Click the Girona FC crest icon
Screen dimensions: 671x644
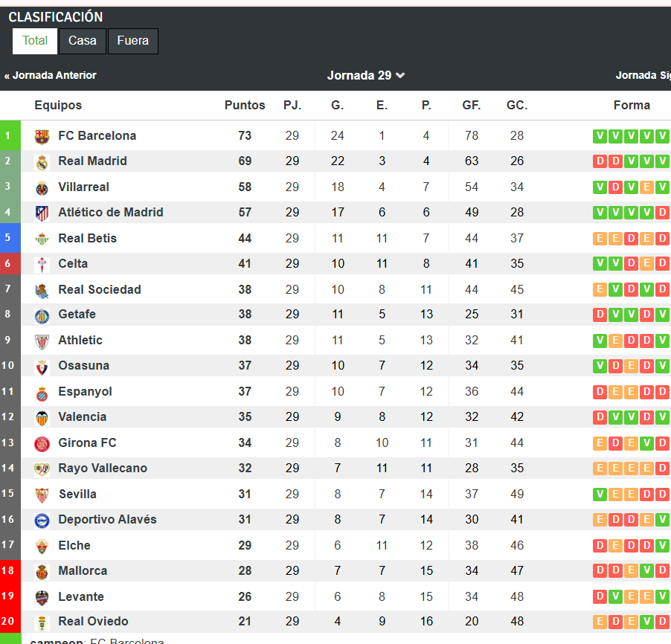42,443
